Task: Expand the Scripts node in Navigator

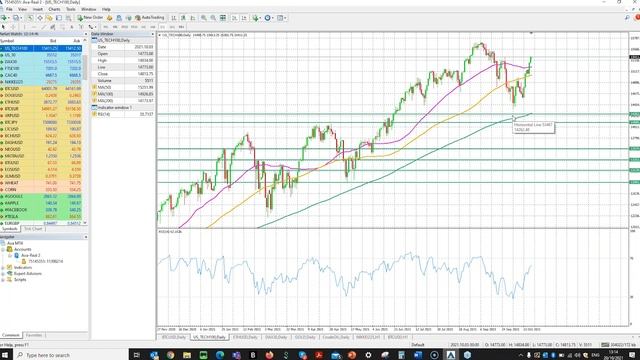Action: (3, 280)
